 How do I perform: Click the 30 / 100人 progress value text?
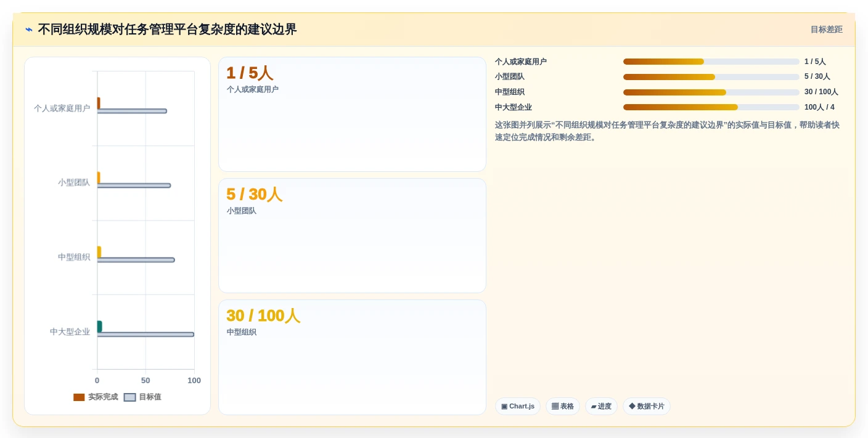pos(821,92)
